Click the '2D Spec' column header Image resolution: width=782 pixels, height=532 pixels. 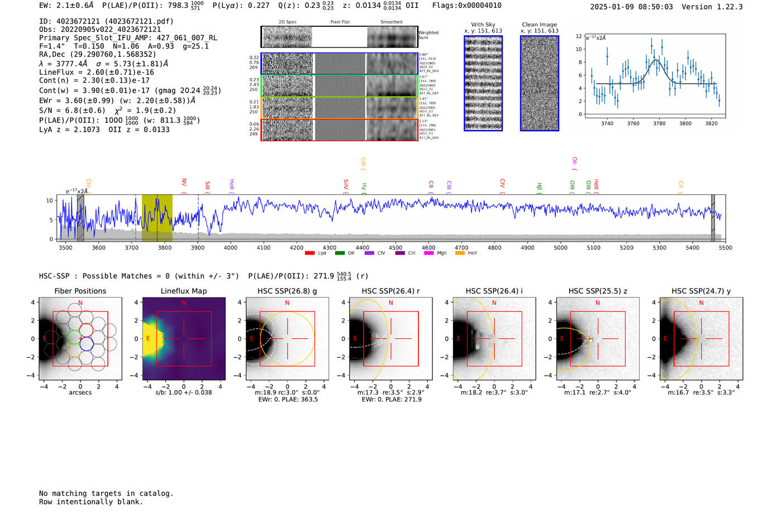[287, 22]
